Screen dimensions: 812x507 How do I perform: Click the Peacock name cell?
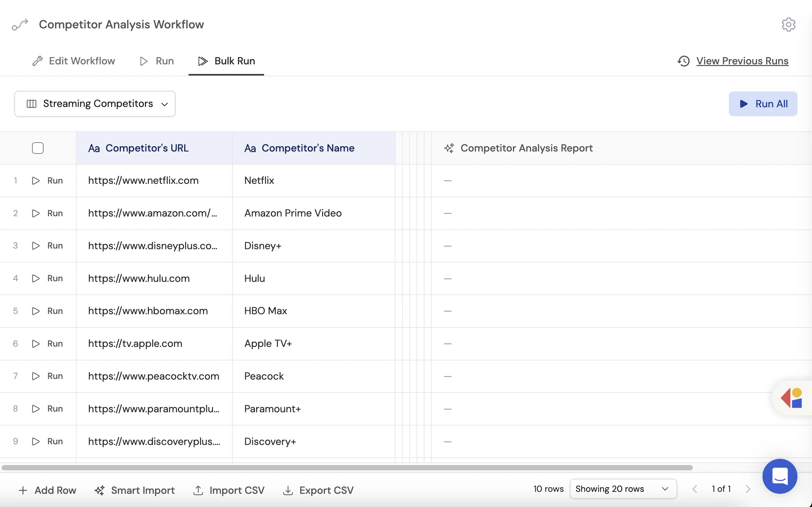tap(314, 376)
